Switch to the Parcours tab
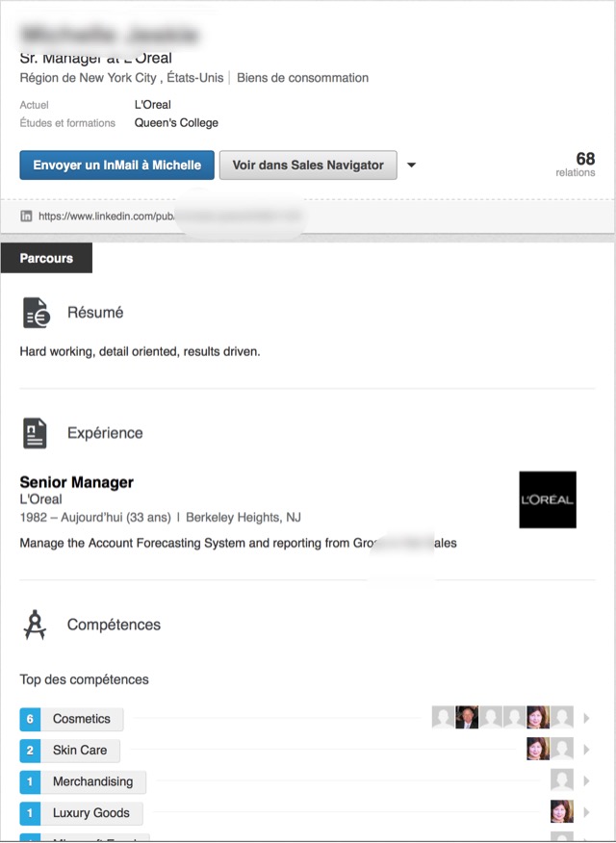The height and width of the screenshot is (843, 616). pos(46,258)
